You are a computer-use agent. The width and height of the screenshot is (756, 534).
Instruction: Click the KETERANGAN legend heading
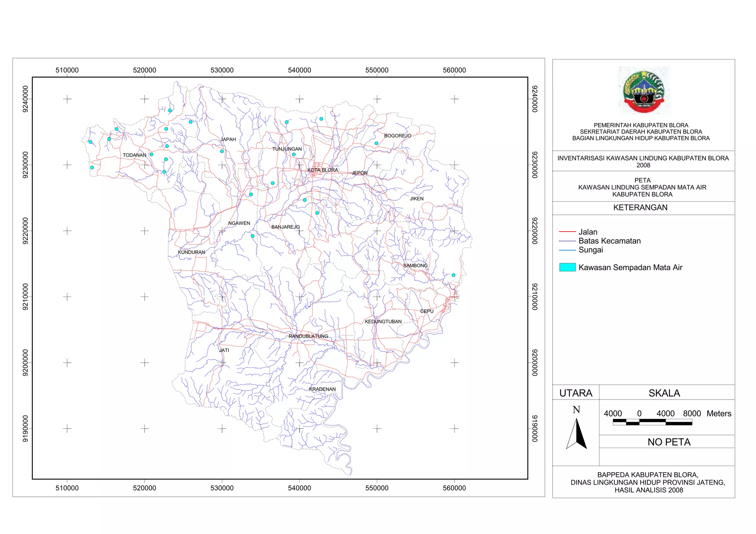pyautogui.click(x=640, y=208)
